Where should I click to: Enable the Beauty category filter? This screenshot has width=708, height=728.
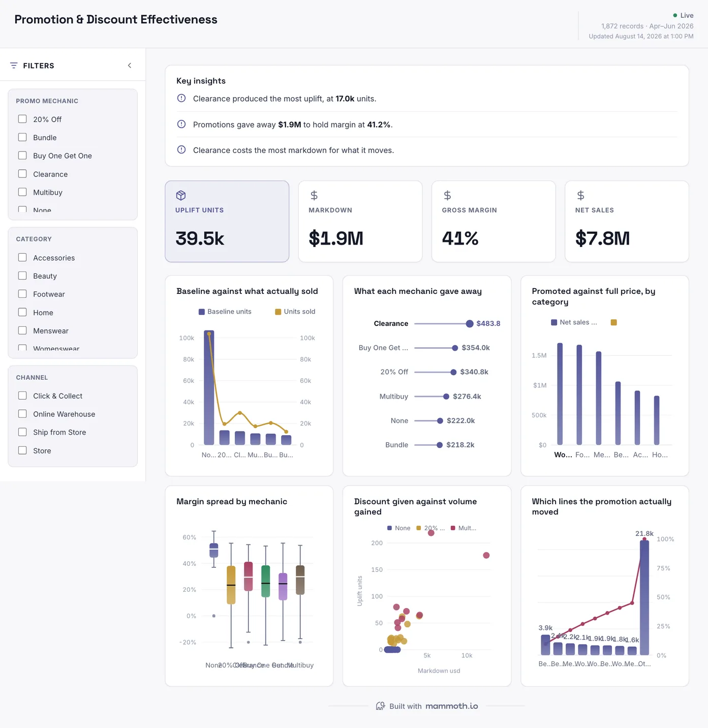click(22, 276)
